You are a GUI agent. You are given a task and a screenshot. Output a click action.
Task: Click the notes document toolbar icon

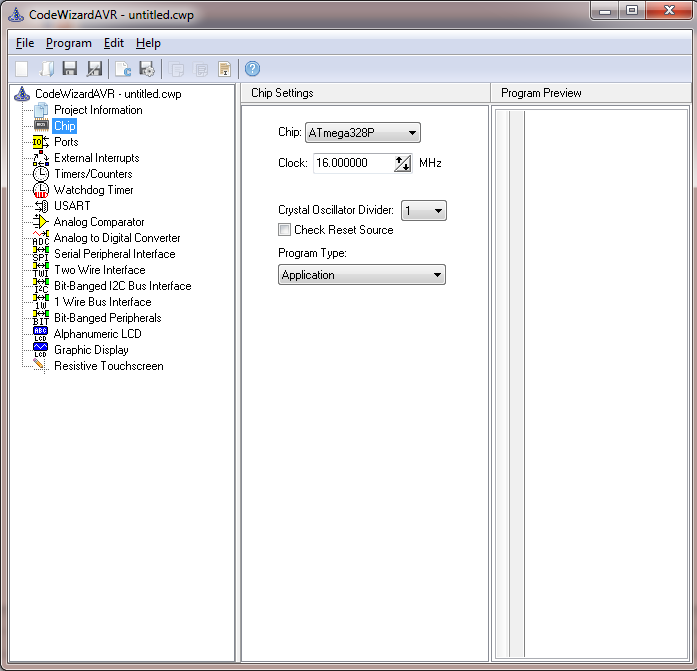[224, 69]
